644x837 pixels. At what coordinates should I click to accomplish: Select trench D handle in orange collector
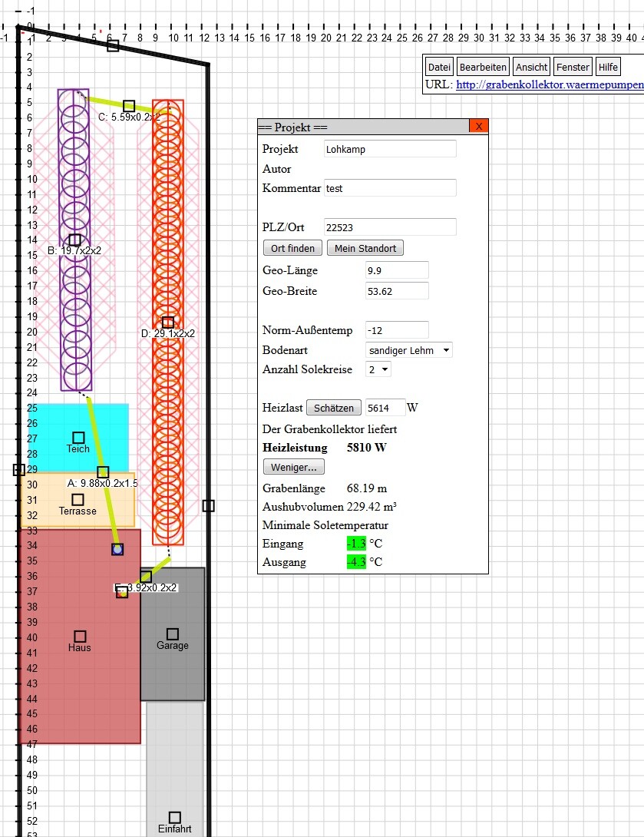(x=168, y=323)
